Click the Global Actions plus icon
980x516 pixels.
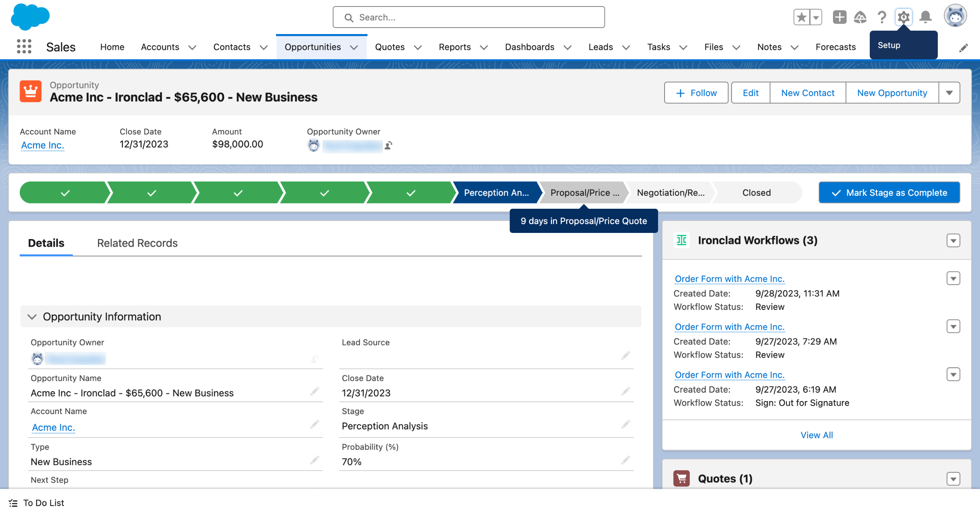(x=839, y=17)
